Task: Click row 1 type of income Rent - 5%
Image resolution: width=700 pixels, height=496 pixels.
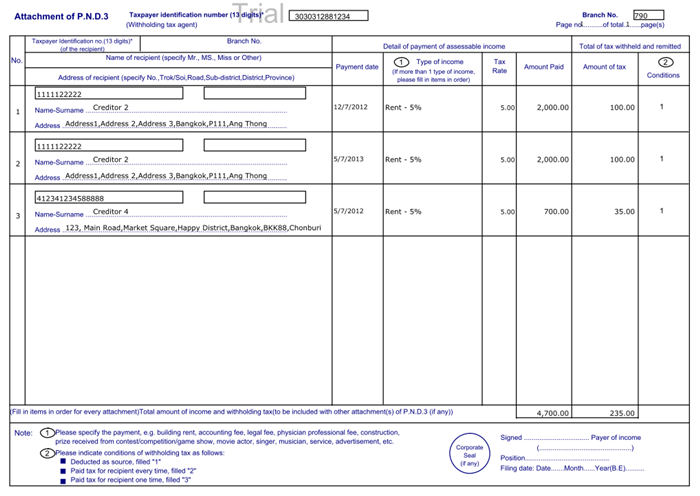Action: pos(403,108)
